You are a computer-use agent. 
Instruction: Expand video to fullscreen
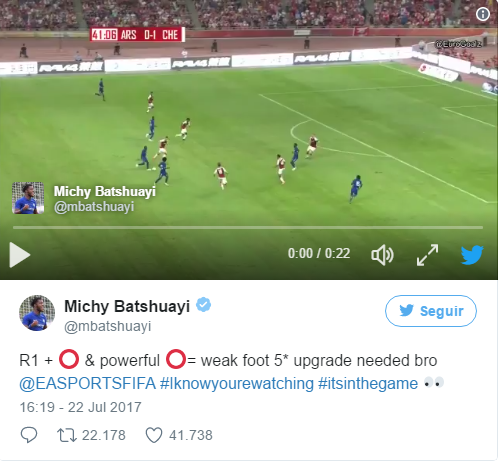[x=427, y=255]
